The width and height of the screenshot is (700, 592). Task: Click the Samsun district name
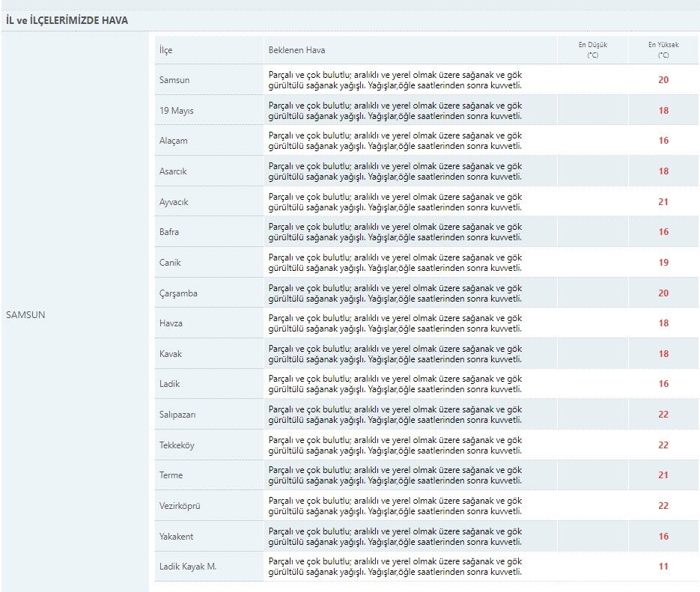point(174,80)
